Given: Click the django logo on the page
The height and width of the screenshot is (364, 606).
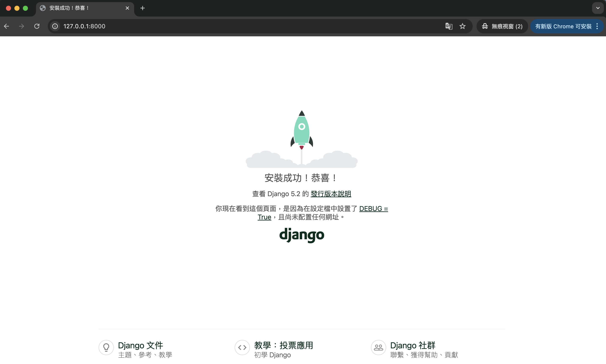Looking at the screenshot, I should coord(302,235).
